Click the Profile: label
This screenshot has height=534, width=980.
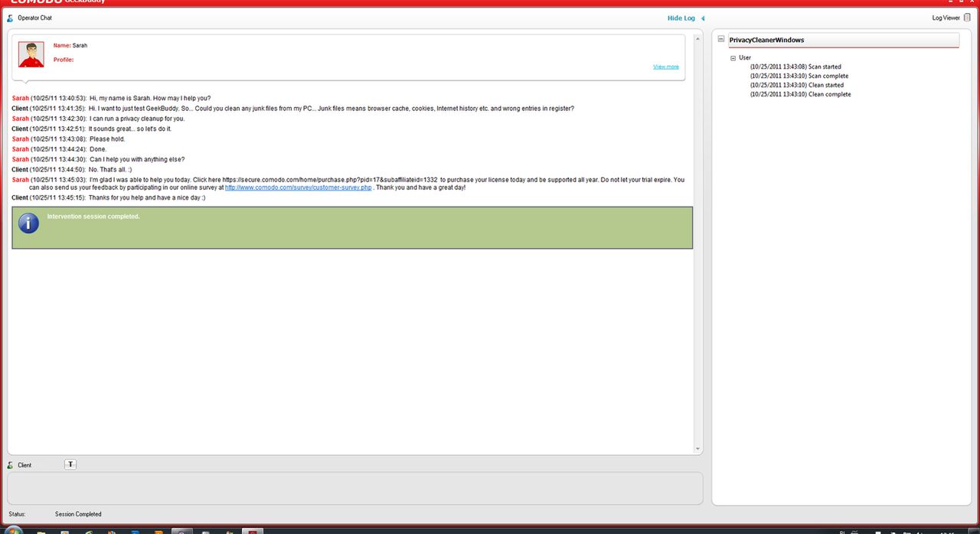(64, 60)
